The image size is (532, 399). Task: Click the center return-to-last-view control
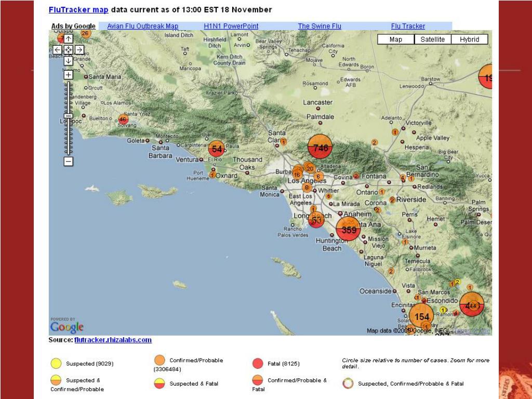[x=68, y=50]
